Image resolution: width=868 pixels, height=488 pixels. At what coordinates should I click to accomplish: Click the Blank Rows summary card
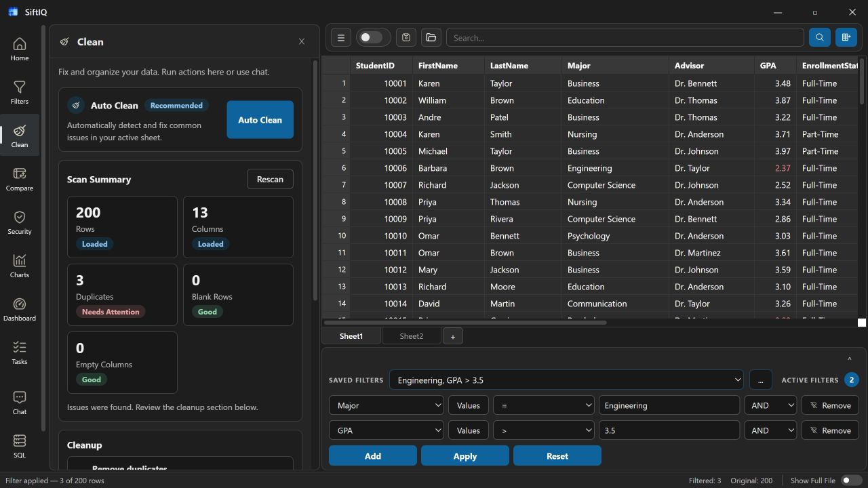(x=238, y=295)
